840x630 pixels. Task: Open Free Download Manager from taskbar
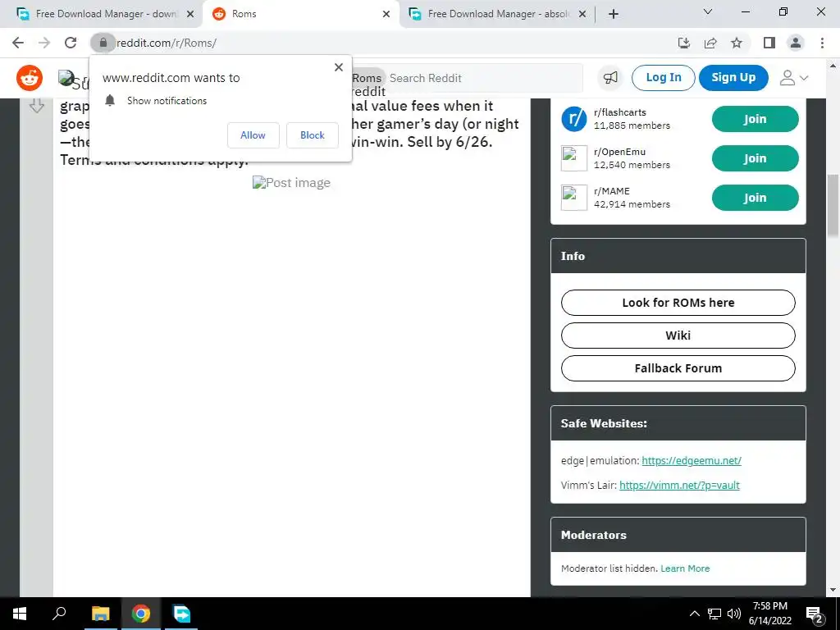[x=181, y=614]
